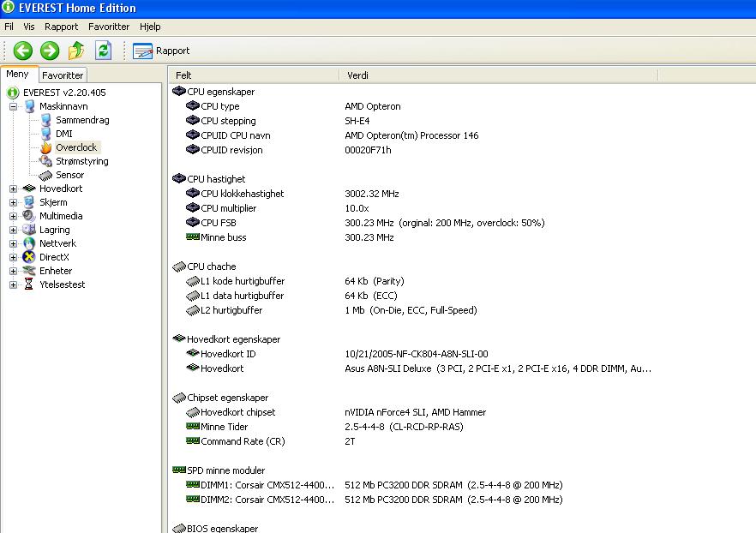This screenshot has height=533, width=756.
Task: Refresh the page with the refresh icon
Action: [103, 51]
